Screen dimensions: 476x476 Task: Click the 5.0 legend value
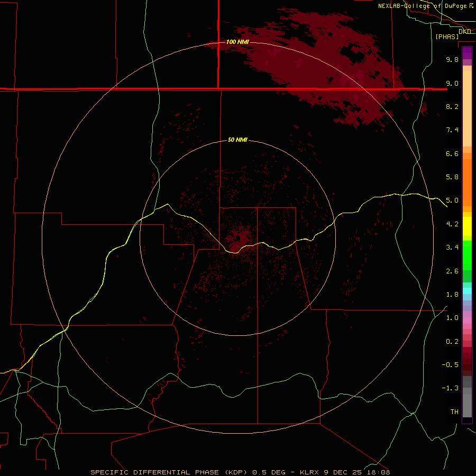pos(452,200)
